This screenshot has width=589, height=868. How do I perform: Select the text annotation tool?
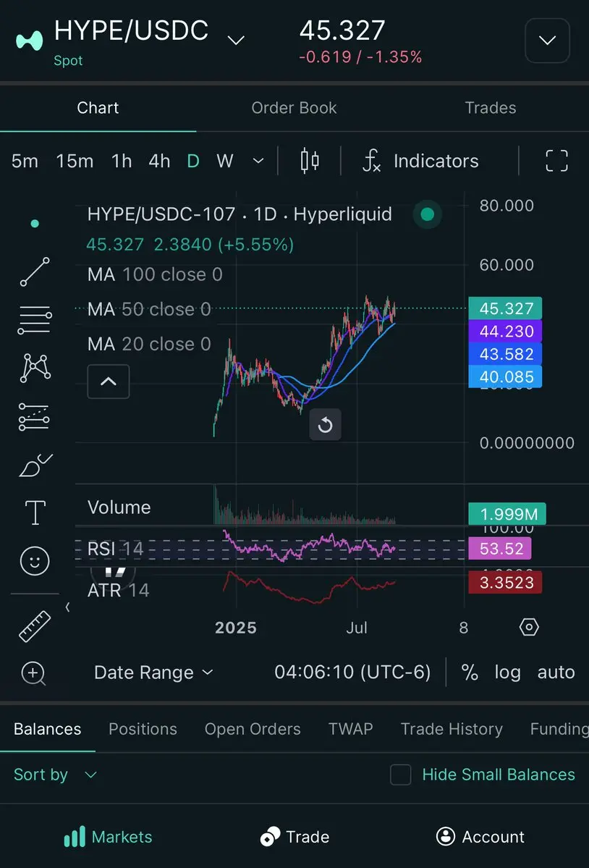35,512
